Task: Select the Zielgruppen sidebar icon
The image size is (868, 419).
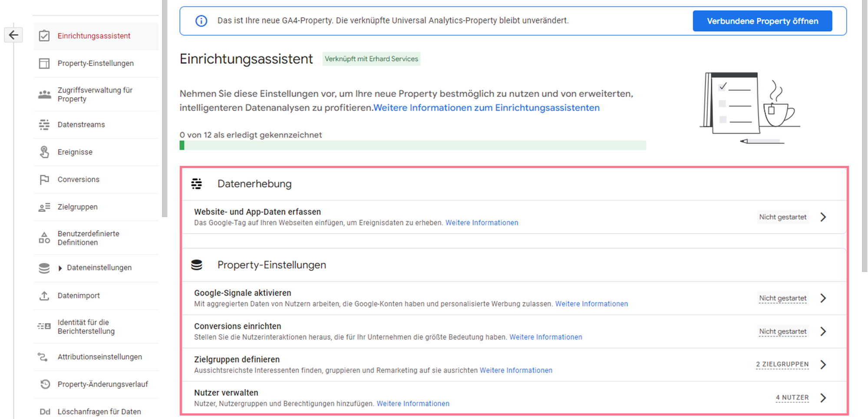Action: coord(45,207)
